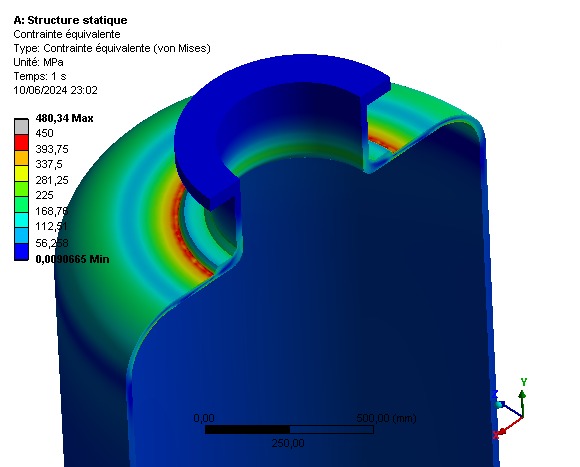Click the green Y axis of the triad
This screenshot has height=467, width=580.
pos(522,403)
